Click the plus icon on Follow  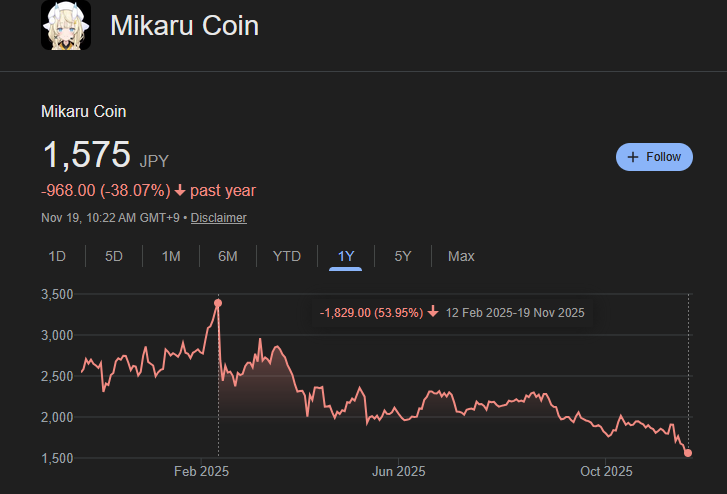(633, 157)
